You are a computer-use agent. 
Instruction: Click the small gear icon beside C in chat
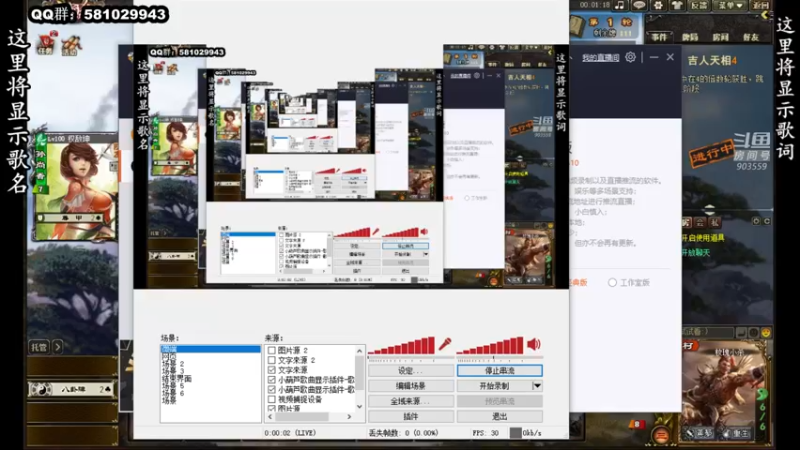(x=756, y=221)
